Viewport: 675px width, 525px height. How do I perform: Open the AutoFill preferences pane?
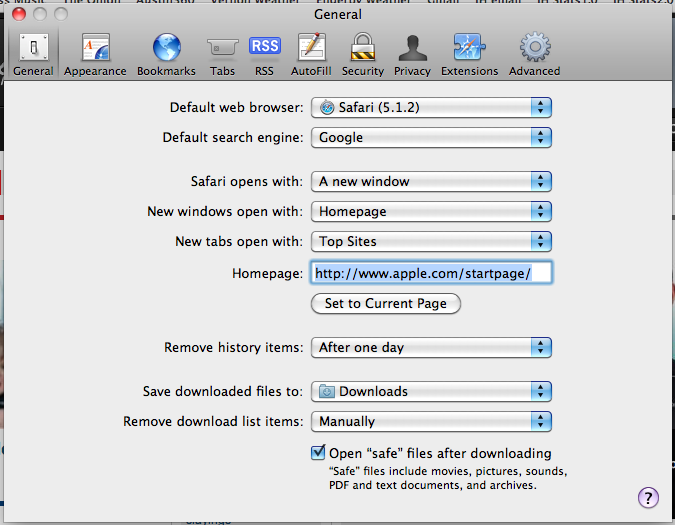point(311,54)
